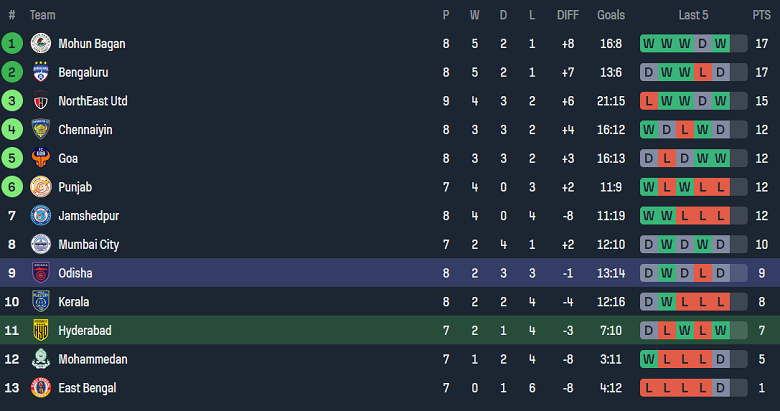This screenshot has width=780, height=411.
Task: Click the Last 5 column header
Action: [693, 15]
